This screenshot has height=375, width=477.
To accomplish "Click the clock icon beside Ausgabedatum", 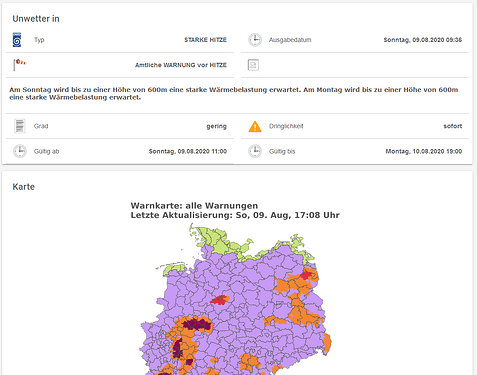I will coord(255,40).
